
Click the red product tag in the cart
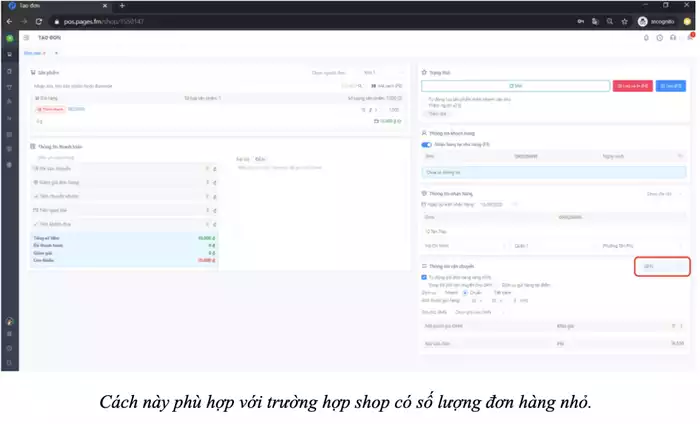(50, 109)
